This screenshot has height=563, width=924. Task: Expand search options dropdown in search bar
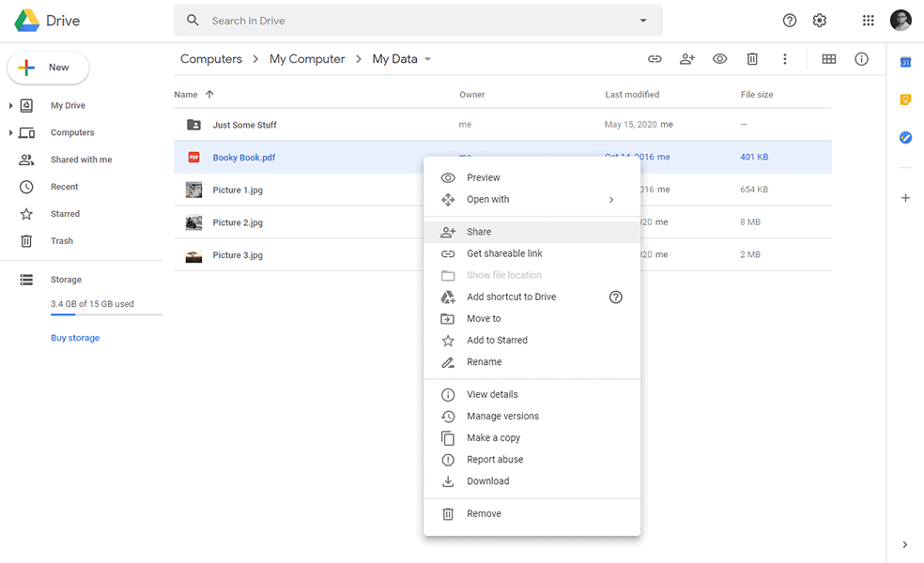point(643,21)
